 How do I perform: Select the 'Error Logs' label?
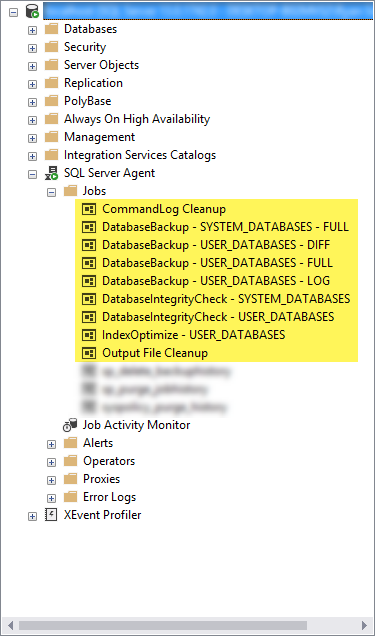(109, 497)
